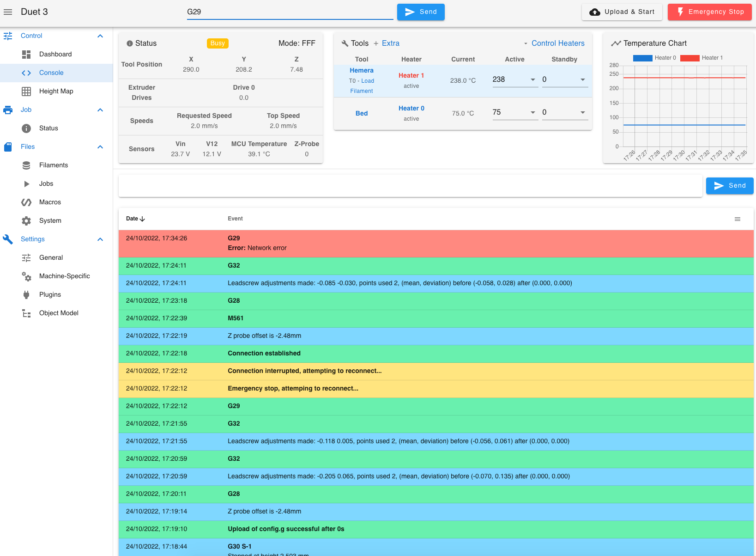Click the System gear icon
Viewport: 756px width, 556px height.
(26, 220)
